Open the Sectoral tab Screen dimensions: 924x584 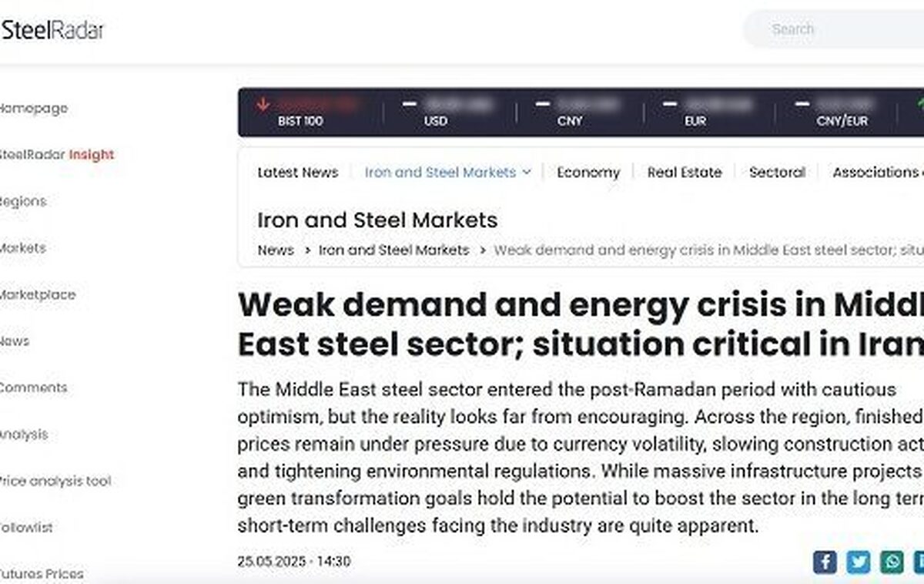pos(777,173)
